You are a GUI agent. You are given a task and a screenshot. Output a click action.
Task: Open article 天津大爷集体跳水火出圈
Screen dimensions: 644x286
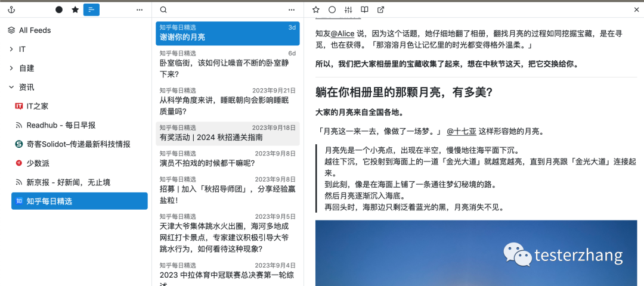tap(228, 233)
